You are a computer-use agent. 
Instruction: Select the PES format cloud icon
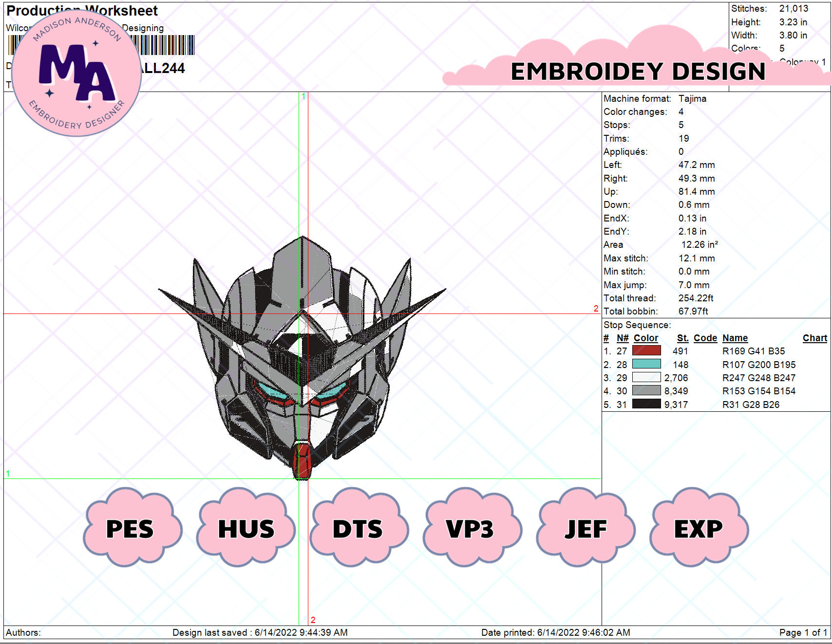130,529
